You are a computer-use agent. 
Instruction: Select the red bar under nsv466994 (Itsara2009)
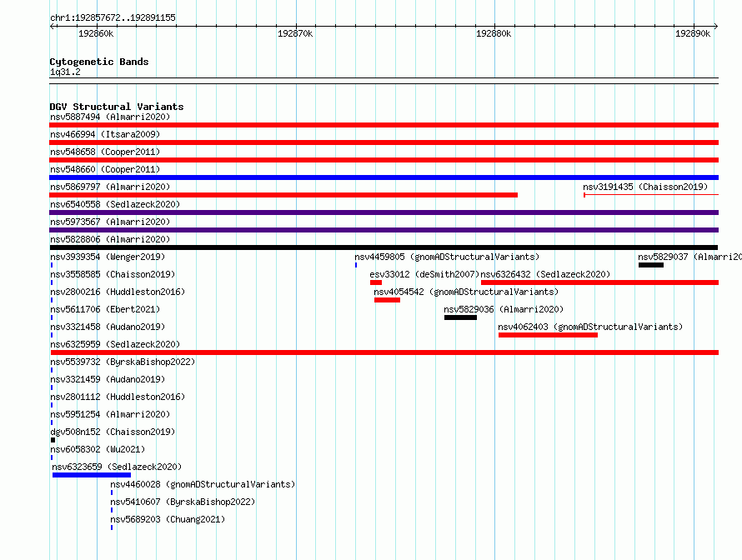pos(384,142)
